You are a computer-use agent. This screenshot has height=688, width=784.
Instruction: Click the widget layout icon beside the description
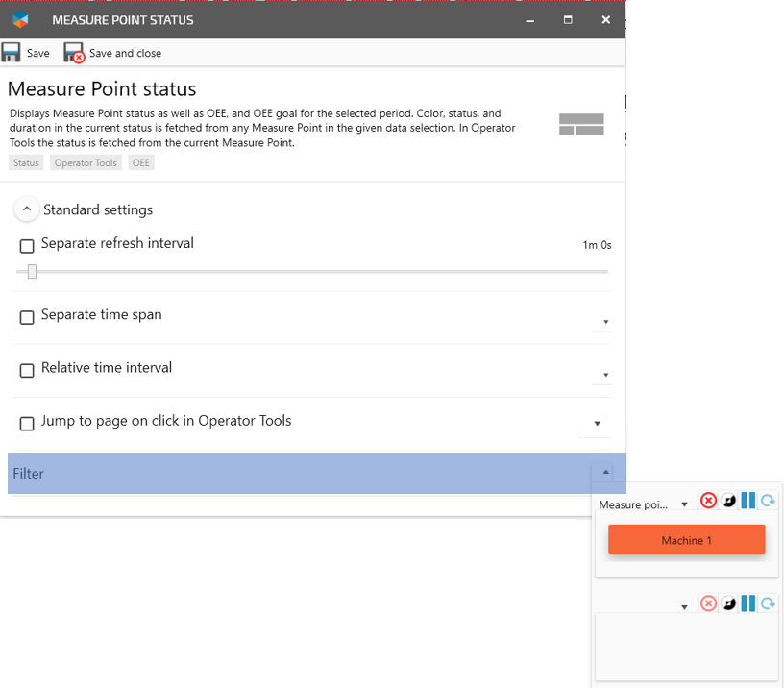pyautogui.click(x=581, y=125)
